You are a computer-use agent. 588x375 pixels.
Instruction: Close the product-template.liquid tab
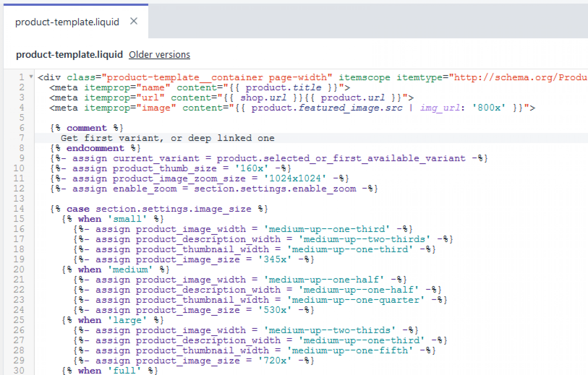[x=134, y=21]
